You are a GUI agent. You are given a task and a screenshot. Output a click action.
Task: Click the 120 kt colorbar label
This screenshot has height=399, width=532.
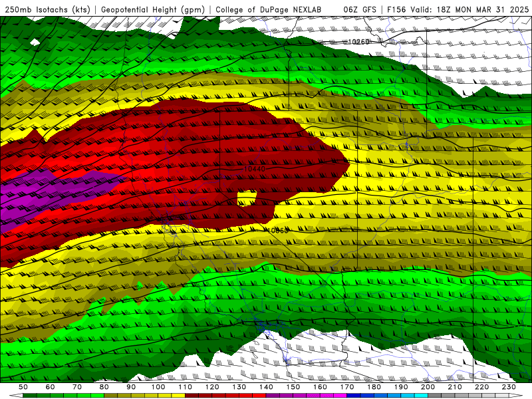(212, 387)
